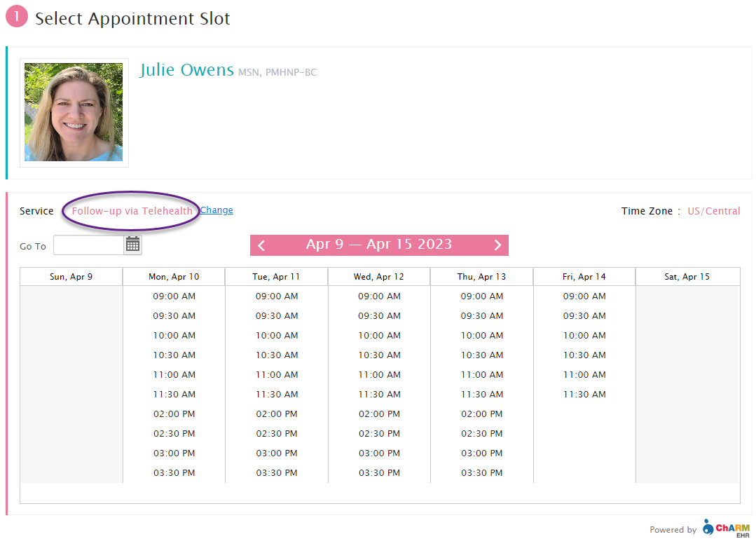Advance to next week with right arrow
This screenshot has width=756, height=546.
(497, 245)
